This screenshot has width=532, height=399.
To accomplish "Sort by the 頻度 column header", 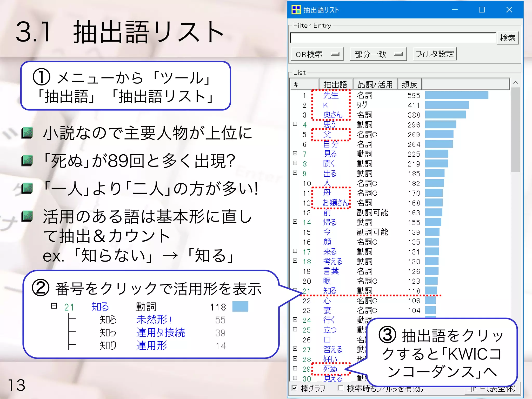I will 409,84.
